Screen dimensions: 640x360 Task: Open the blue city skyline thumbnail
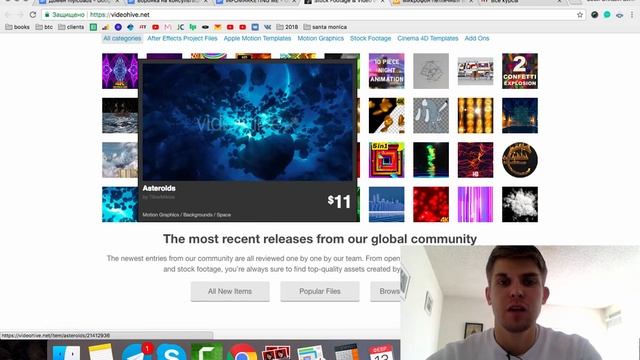pyautogui.click(x=387, y=204)
